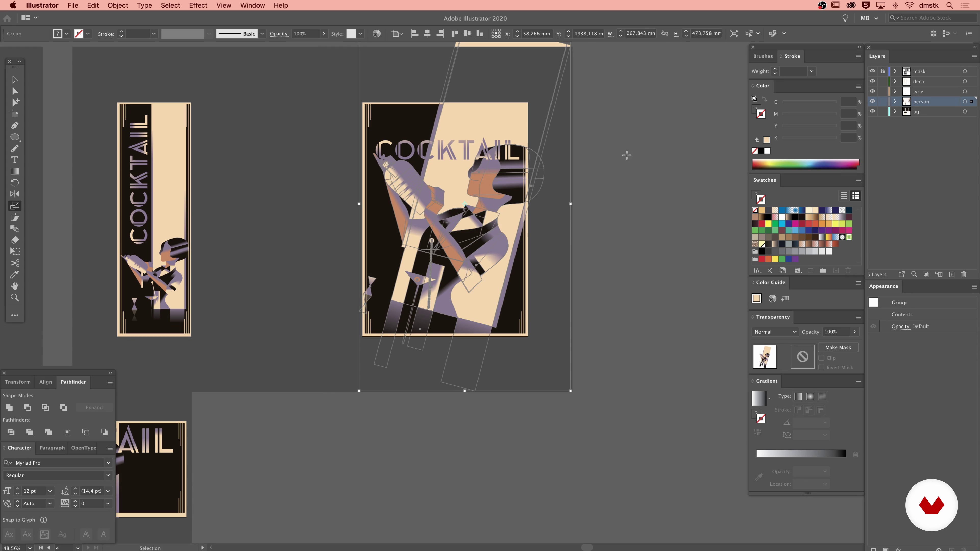Image resolution: width=980 pixels, height=551 pixels.
Task: Select the Zoom tool
Action: (x=15, y=297)
